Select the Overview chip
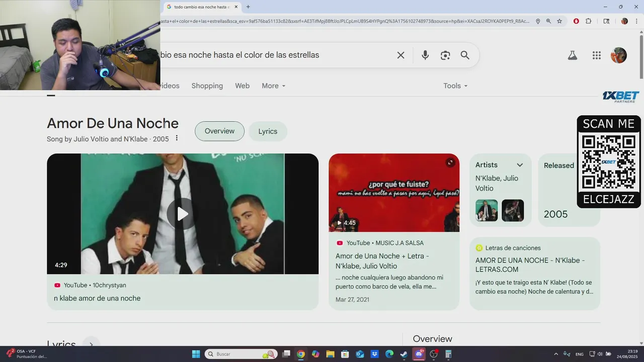This screenshot has height=362, width=644. (219, 131)
